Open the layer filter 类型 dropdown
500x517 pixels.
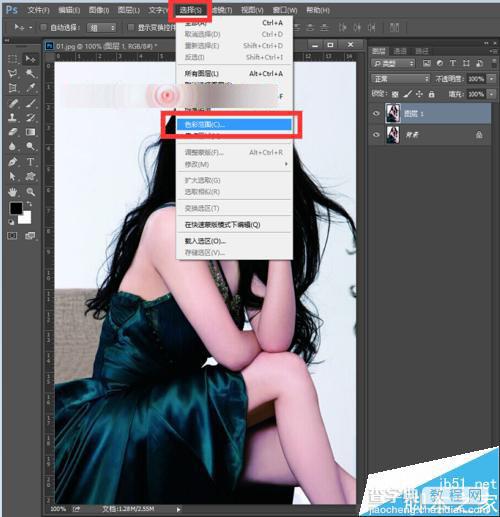click(393, 63)
